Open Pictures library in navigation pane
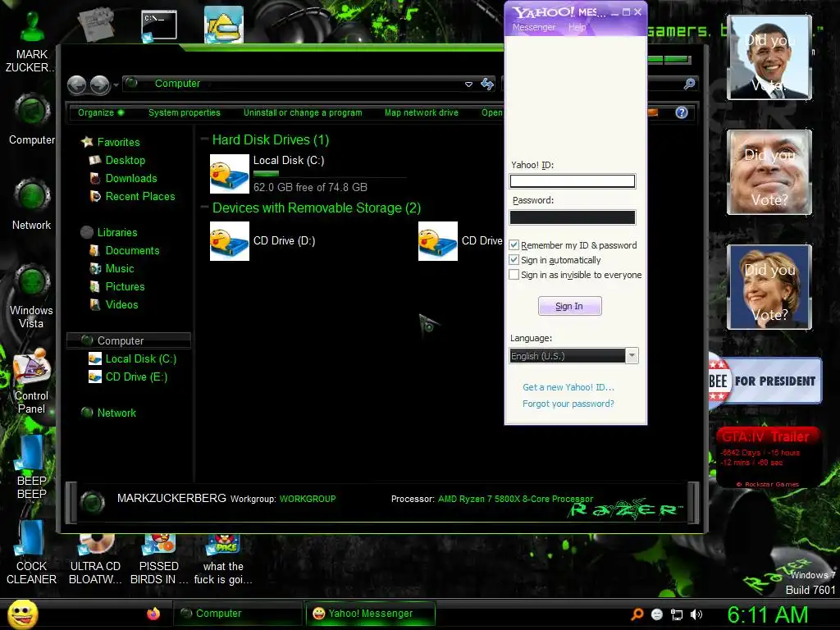 point(125,286)
